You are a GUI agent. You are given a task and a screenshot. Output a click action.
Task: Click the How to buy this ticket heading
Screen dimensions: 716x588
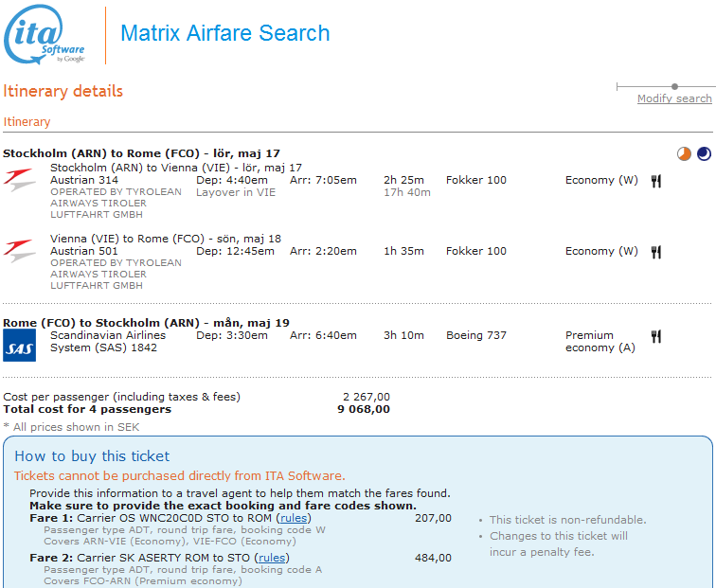(x=92, y=456)
